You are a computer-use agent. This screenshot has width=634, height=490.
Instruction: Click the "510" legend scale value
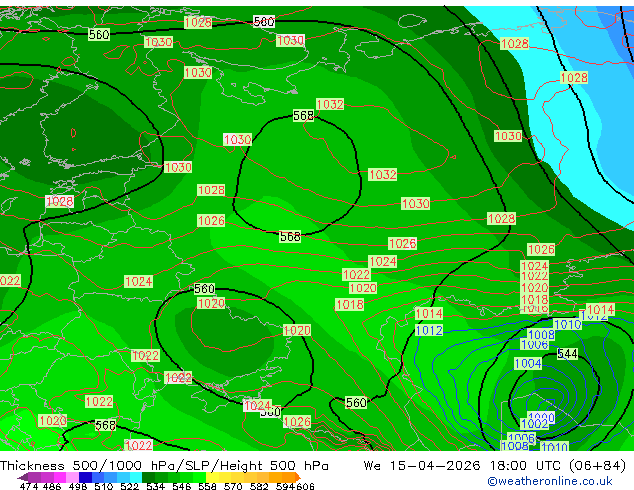(104, 486)
